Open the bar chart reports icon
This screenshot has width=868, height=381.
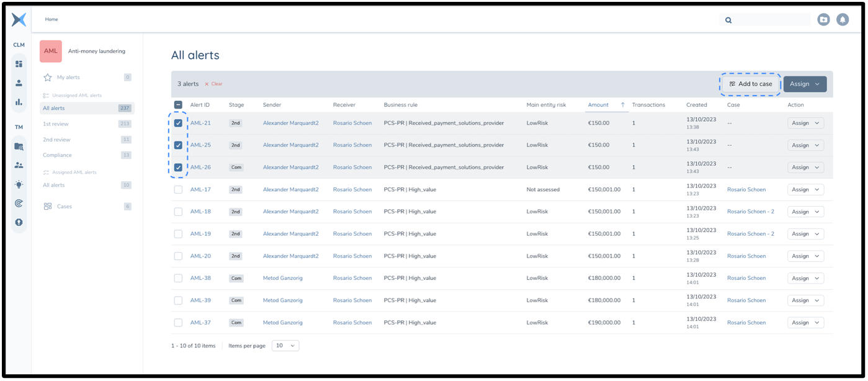pos(19,102)
